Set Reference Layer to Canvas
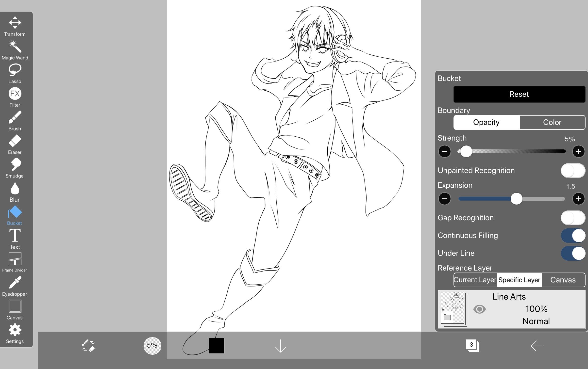The height and width of the screenshot is (369, 588). click(563, 280)
